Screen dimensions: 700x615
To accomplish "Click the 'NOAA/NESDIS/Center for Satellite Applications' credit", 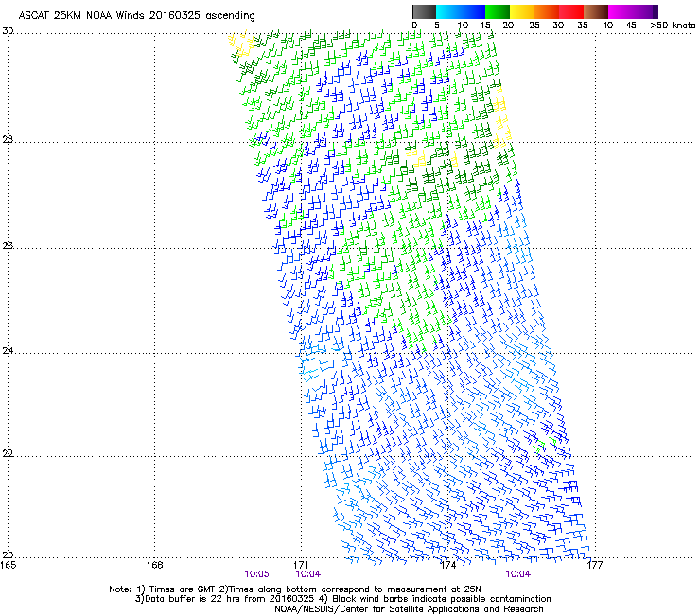I will 409,609.
